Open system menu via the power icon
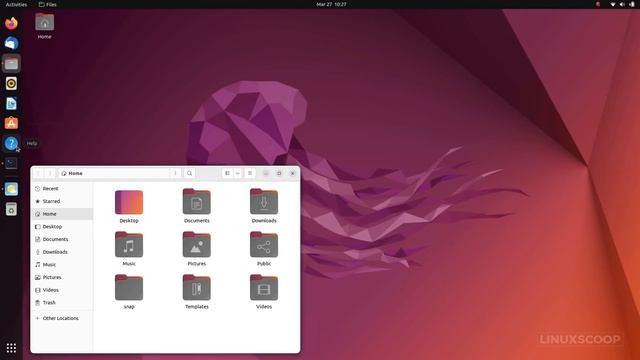 [x=632, y=4]
